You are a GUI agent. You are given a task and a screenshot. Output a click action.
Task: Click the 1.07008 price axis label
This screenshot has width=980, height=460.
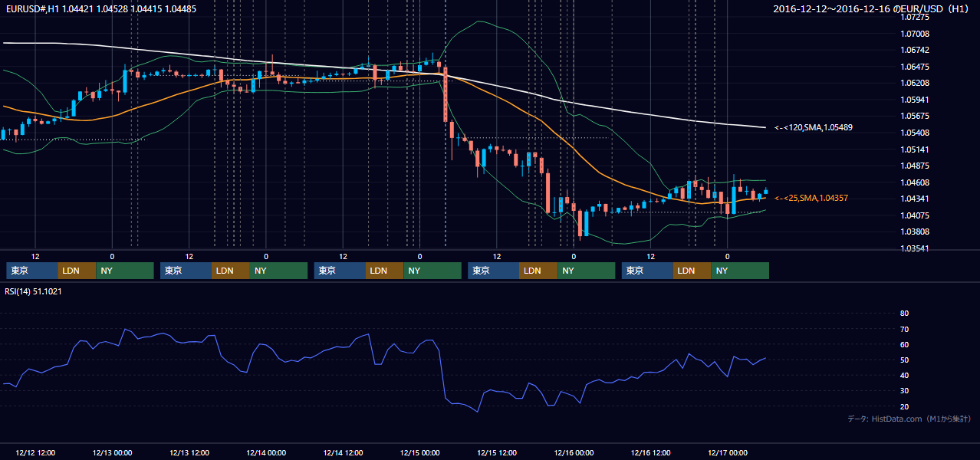point(916,34)
